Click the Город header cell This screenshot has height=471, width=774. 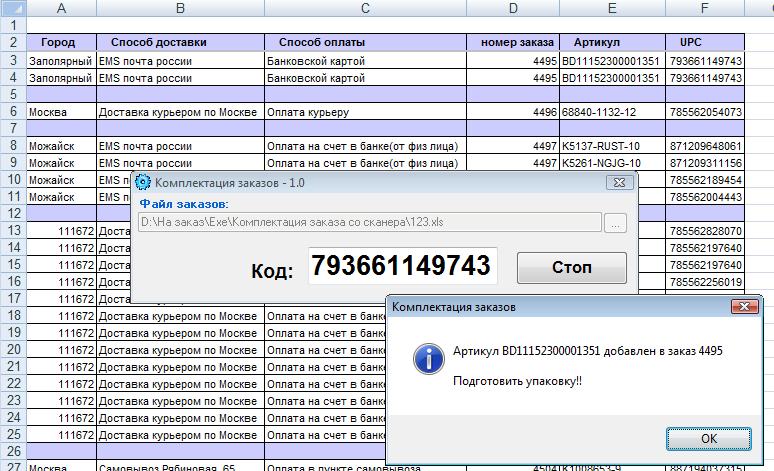click(x=61, y=42)
